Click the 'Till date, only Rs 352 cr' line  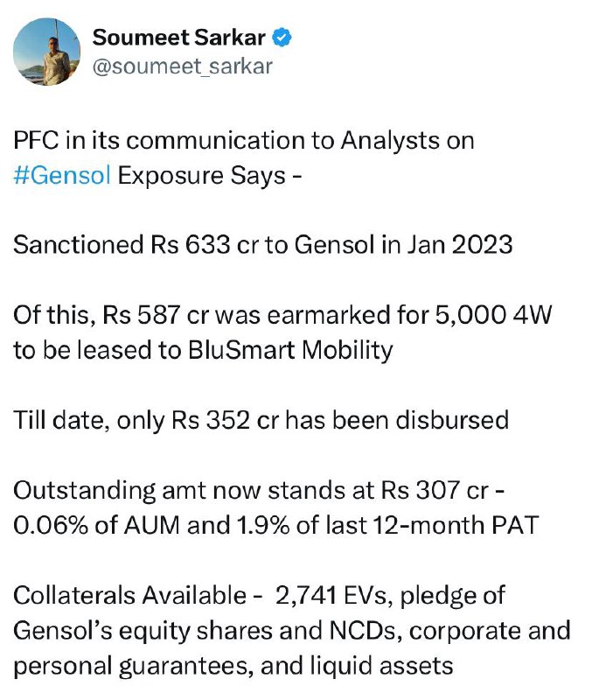click(261, 420)
